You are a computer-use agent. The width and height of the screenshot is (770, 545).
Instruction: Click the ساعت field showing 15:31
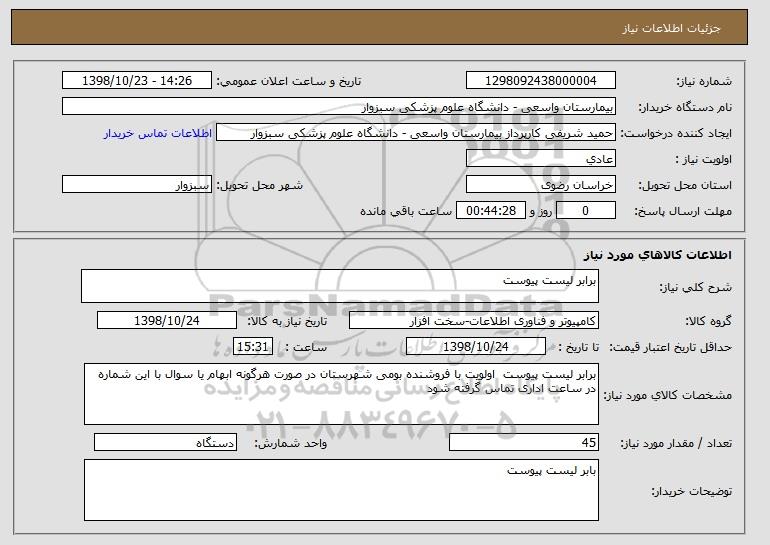point(252,347)
